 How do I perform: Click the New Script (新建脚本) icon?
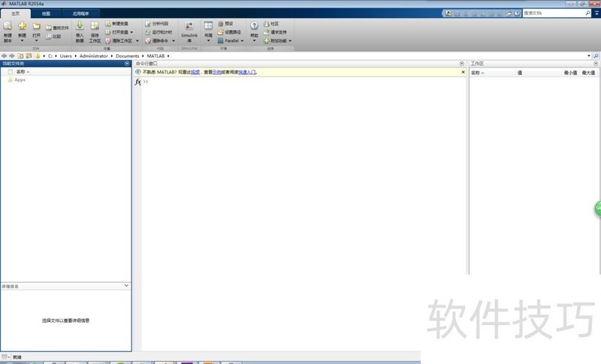click(8, 26)
